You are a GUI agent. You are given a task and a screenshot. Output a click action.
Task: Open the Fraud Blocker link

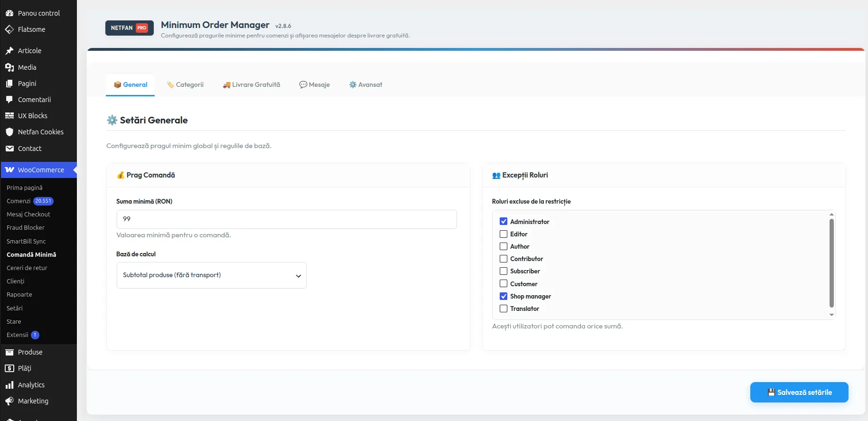coord(26,228)
